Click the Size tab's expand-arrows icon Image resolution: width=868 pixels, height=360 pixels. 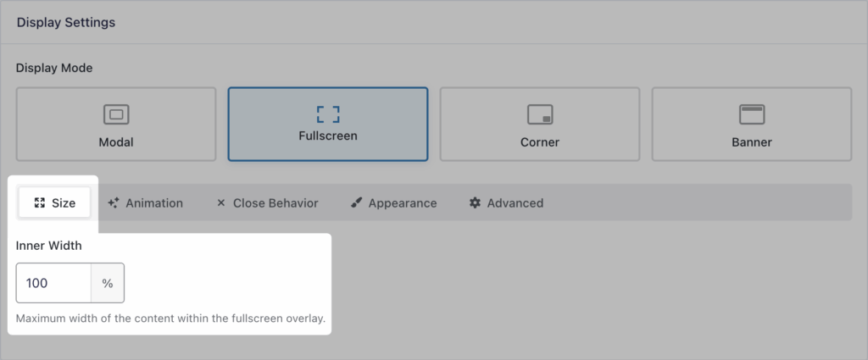click(39, 203)
